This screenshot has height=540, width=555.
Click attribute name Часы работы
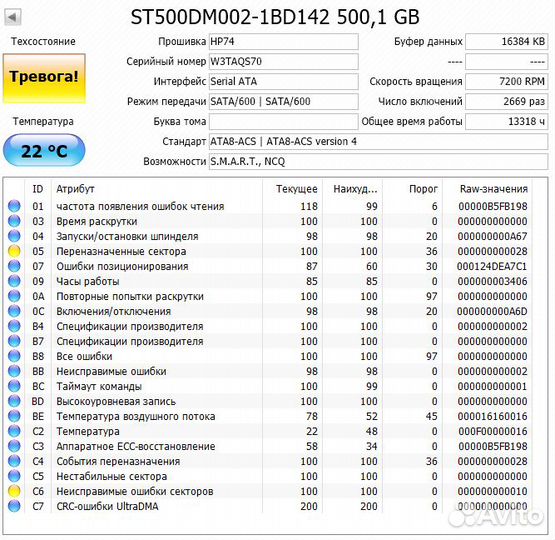point(88,281)
